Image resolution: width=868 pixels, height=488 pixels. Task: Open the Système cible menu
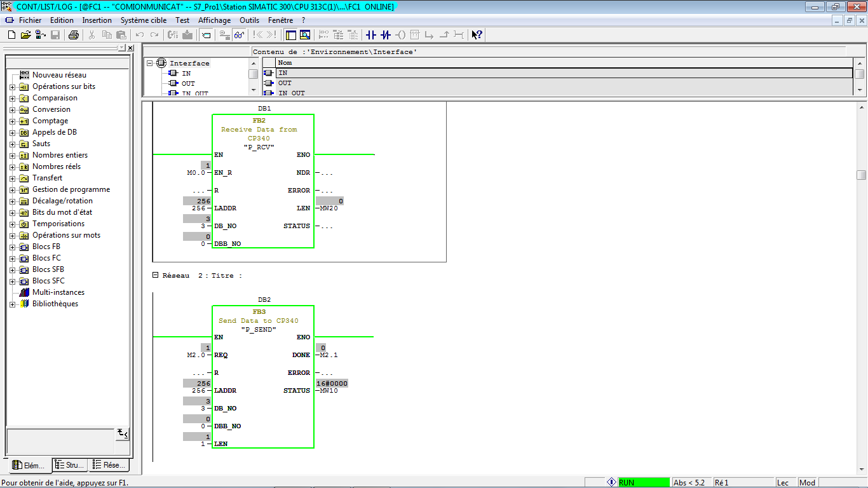(x=144, y=20)
